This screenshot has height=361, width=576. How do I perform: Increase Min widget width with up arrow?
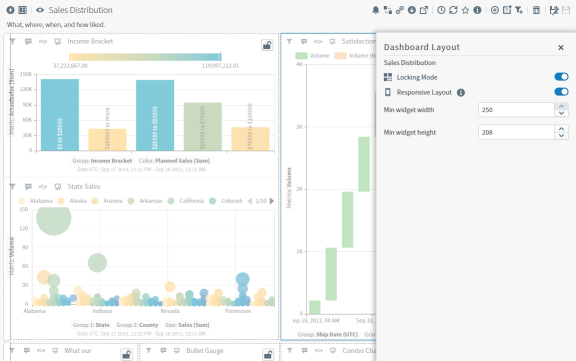(x=561, y=106)
